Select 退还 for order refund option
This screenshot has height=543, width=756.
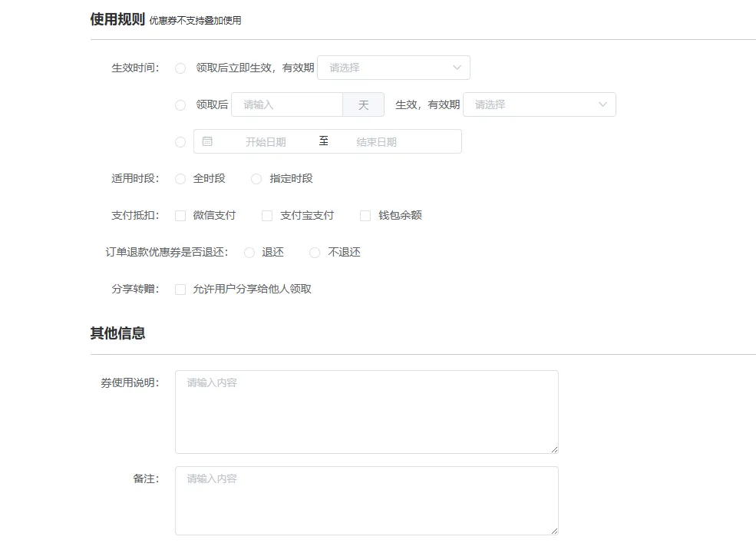click(x=249, y=252)
